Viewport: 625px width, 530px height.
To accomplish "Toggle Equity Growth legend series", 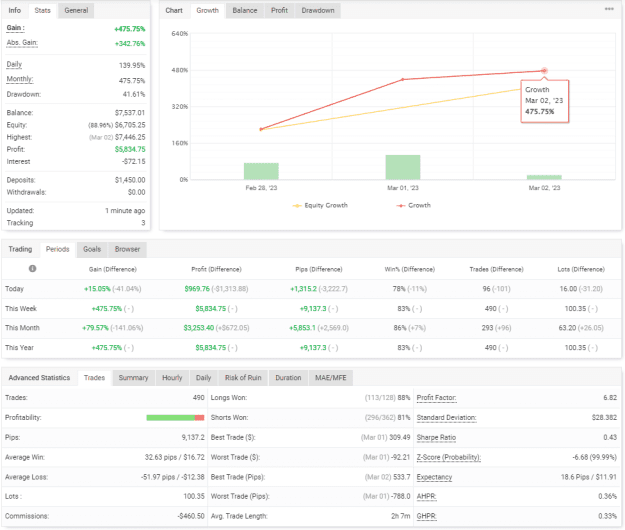I will click(320, 205).
